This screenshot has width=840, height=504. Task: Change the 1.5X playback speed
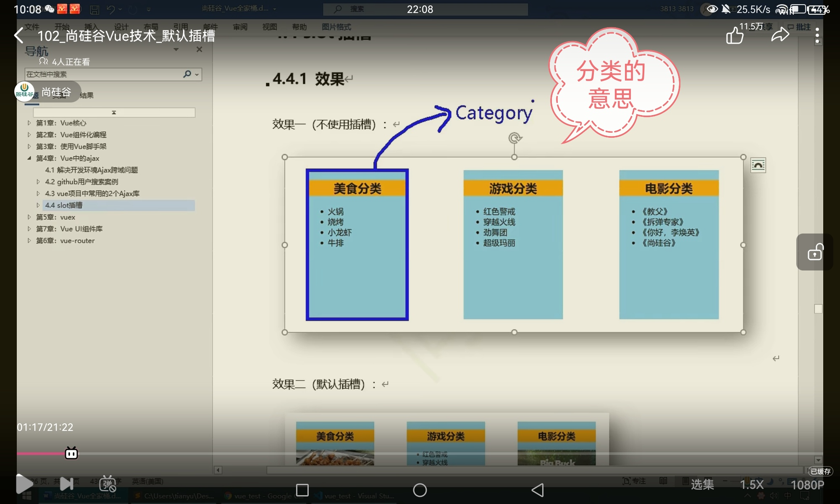click(751, 485)
